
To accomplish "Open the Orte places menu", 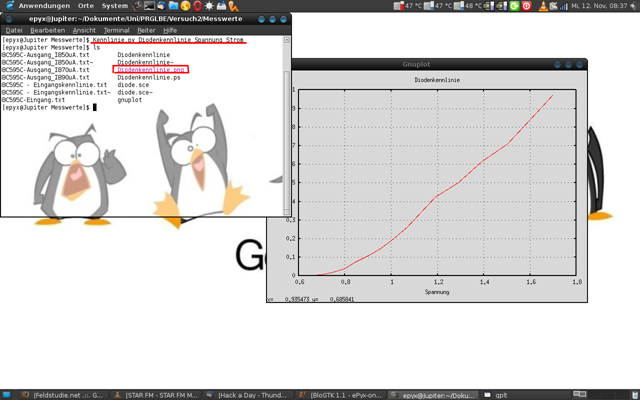I will pos(86,6).
